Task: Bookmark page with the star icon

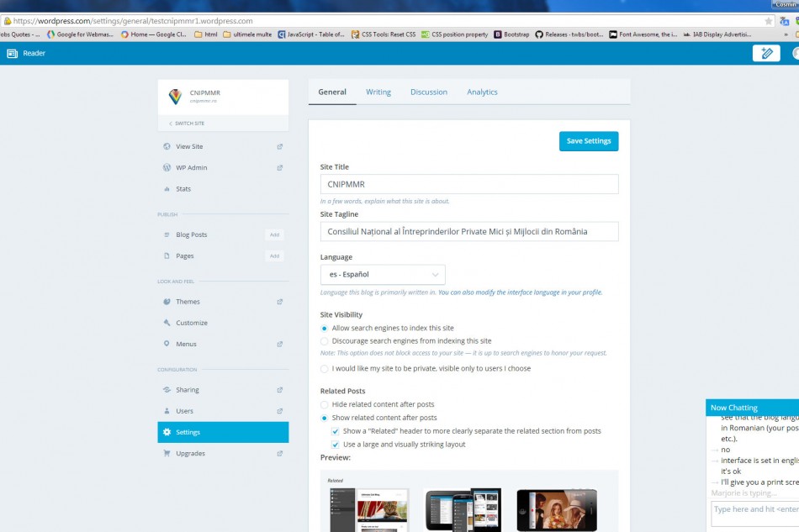Action: coord(768,21)
